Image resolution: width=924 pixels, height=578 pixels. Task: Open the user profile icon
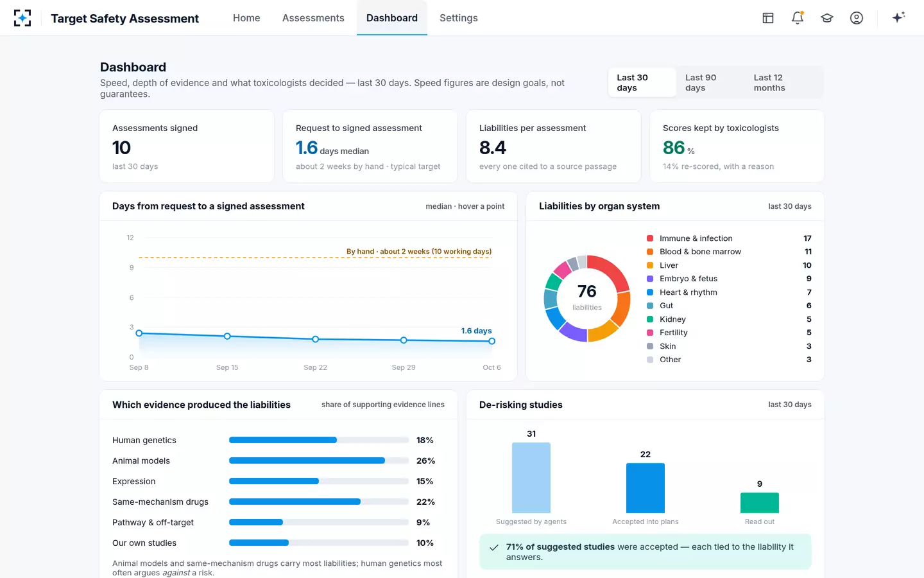(857, 18)
